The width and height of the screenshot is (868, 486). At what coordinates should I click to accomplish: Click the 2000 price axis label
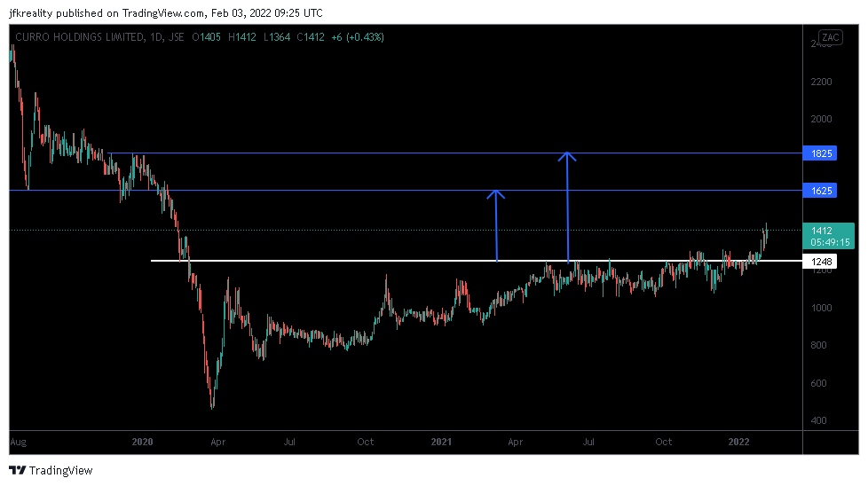click(821, 119)
